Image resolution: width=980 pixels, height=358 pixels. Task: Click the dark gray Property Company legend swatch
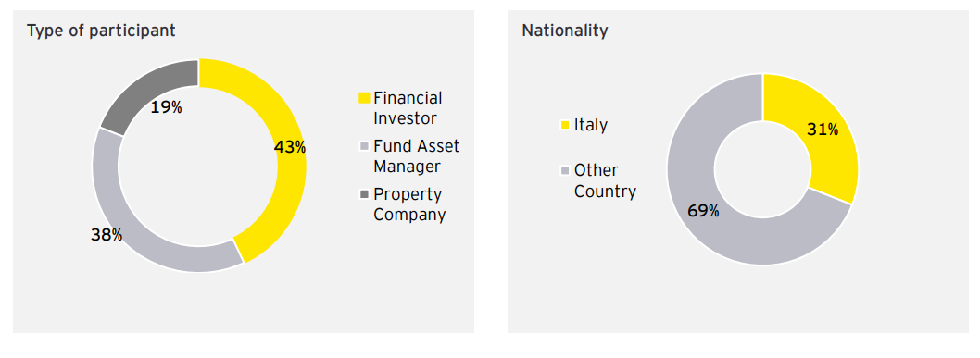pyautogui.click(x=364, y=194)
